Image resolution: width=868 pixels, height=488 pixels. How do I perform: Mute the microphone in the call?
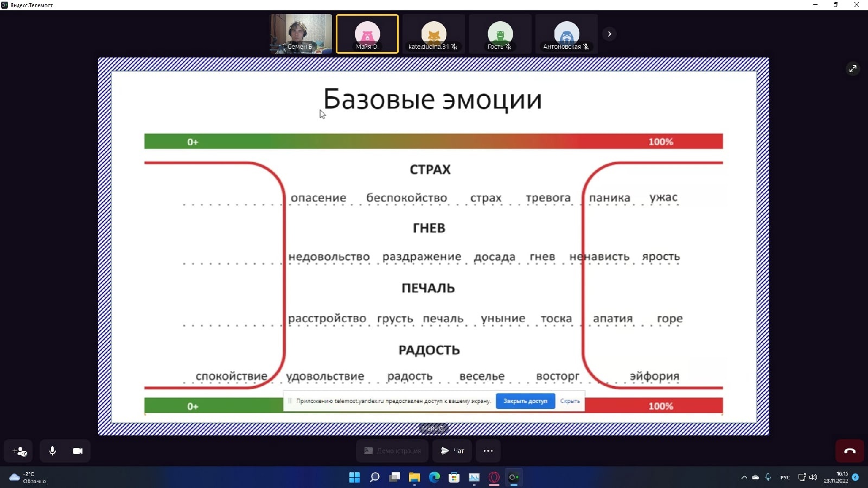tap(53, 451)
